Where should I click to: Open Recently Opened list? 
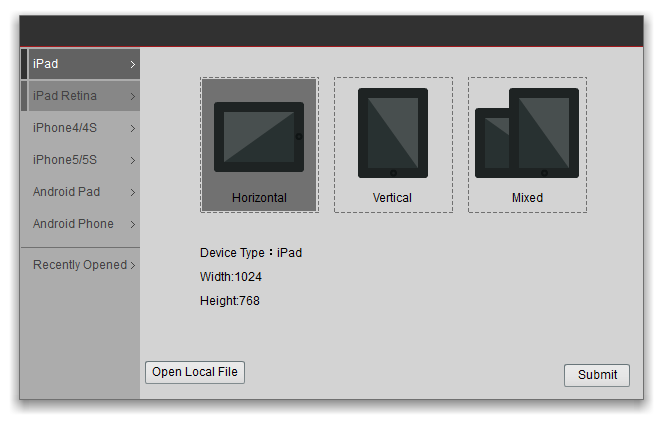click(81, 265)
